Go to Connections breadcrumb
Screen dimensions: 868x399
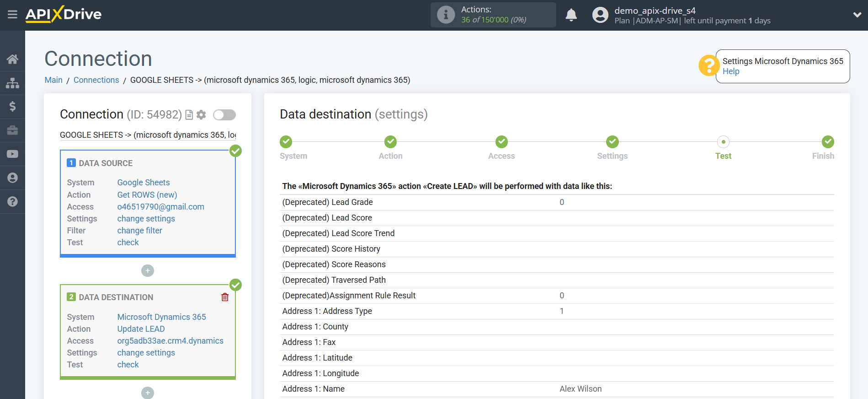pos(96,80)
